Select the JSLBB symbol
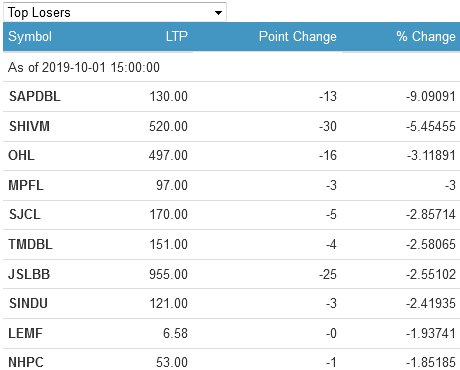This screenshot has height=370, width=460. coord(29,274)
